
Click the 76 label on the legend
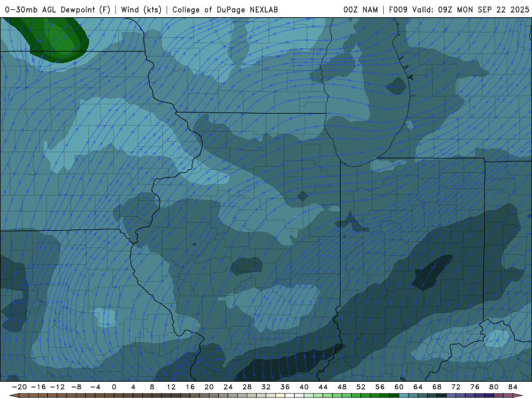475,387
